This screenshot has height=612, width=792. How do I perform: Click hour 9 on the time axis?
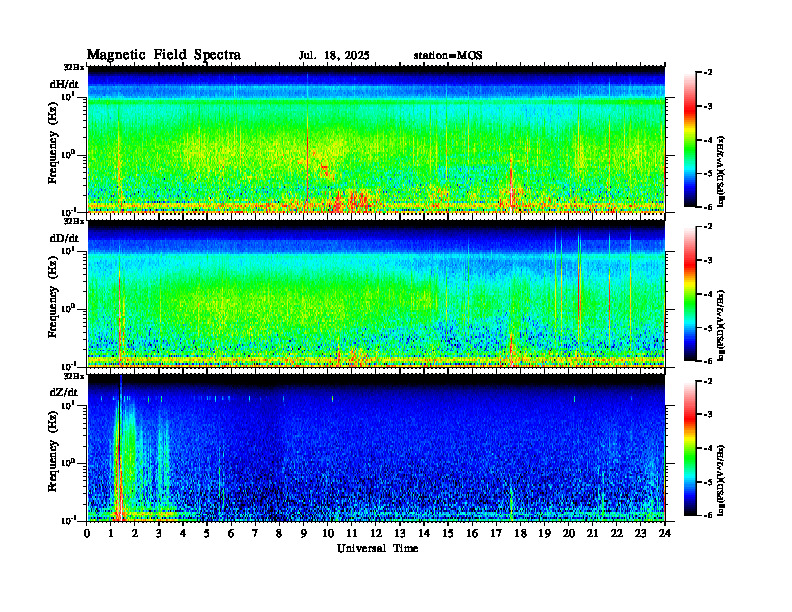click(304, 534)
